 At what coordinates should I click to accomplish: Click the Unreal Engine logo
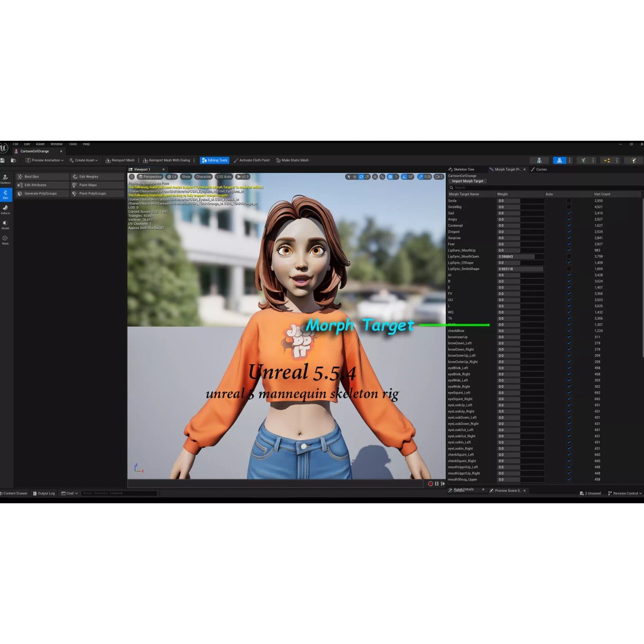[4, 148]
